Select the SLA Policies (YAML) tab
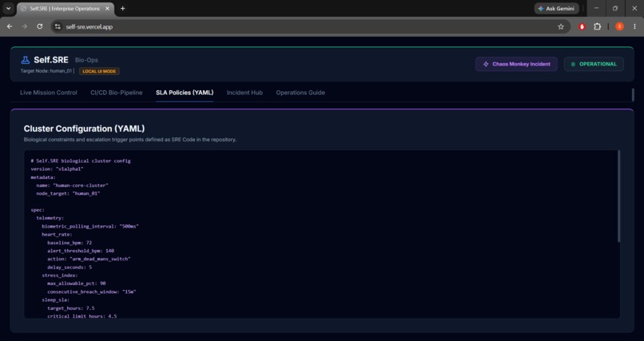Screen dimensions: 644x341 (185, 93)
